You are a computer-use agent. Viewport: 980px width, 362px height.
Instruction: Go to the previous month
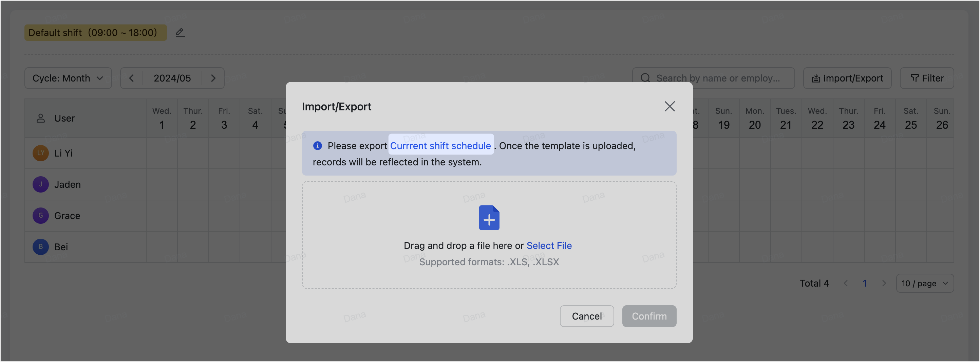(x=132, y=78)
